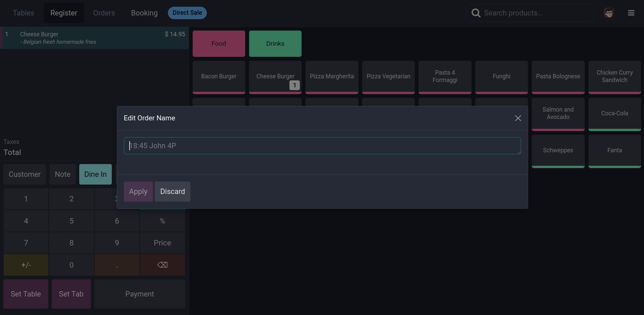Go to the Booking tab
Screen dimensions: 644x315
pyautogui.click(x=144, y=13)
